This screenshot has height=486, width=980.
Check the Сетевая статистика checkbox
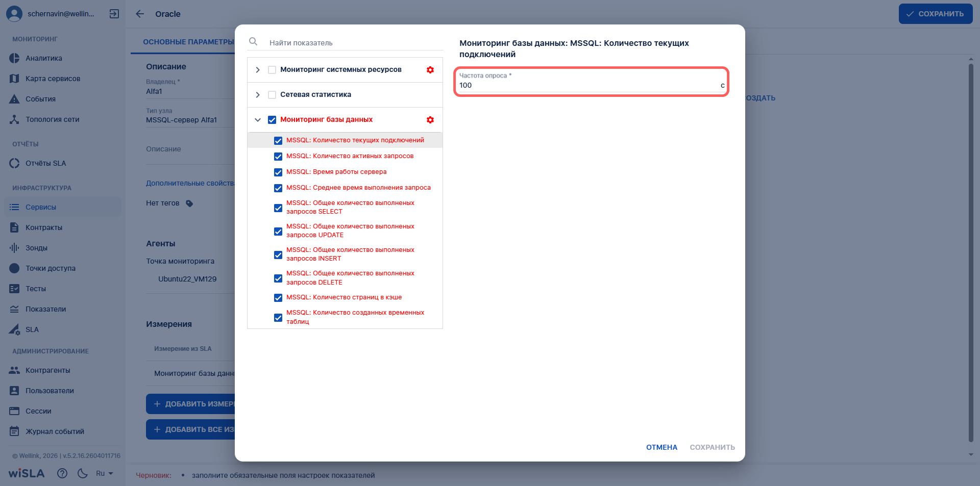coord(272,95)
